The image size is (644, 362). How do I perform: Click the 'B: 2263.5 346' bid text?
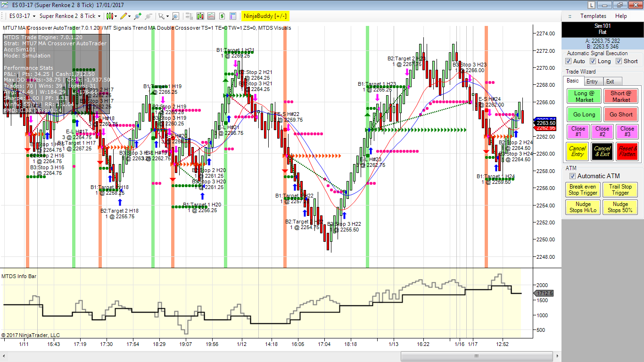(603, 47)
